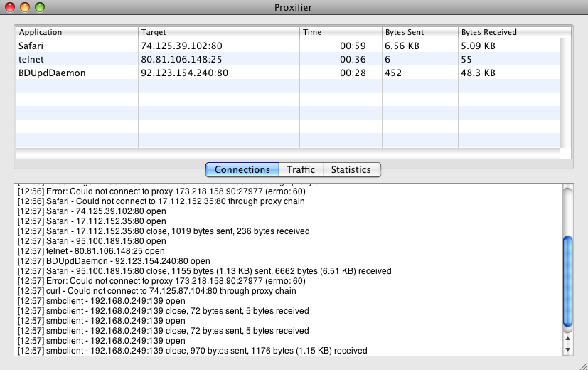Show the Statistics tab
This screenshot has height=370, width=588.
[351, 169]
